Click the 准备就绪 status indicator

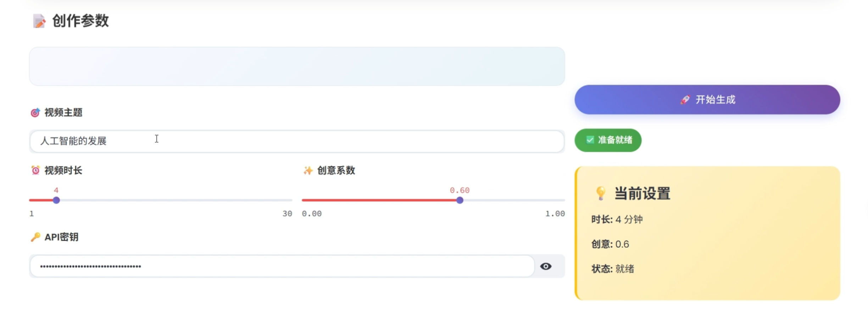[x=608, y=140]
